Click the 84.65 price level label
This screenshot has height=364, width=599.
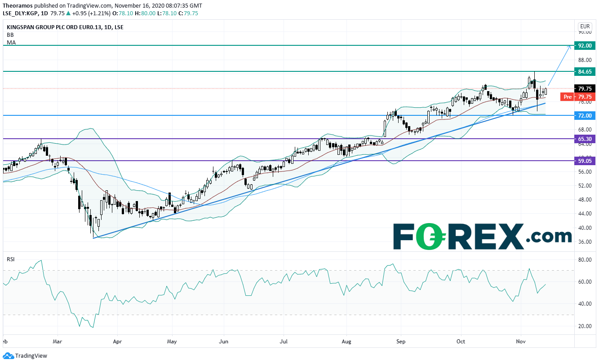(585, 71)
